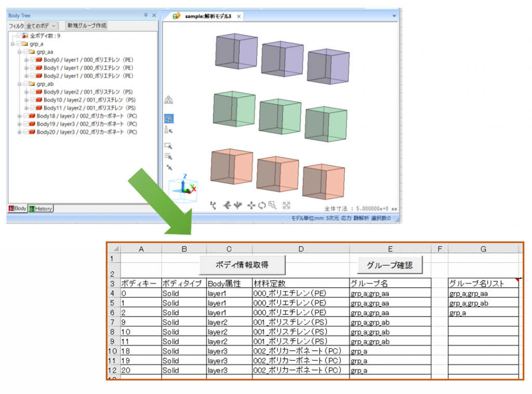The height and width of the screenshot is (394, 532).
Task: Expand the Body20 tree node
Action: (19, 132)
